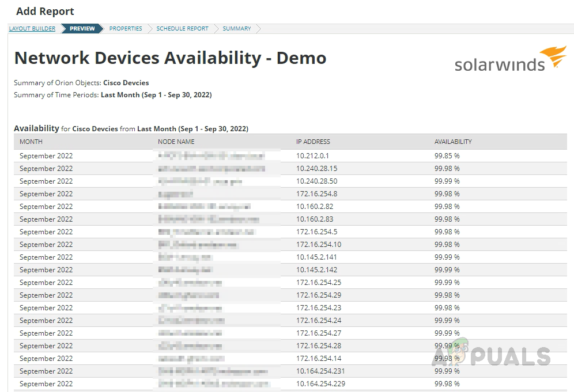Screen dimensions: 574x392
Task: Switch to the Summary wizard step
Action: click(x=237, y=28)
